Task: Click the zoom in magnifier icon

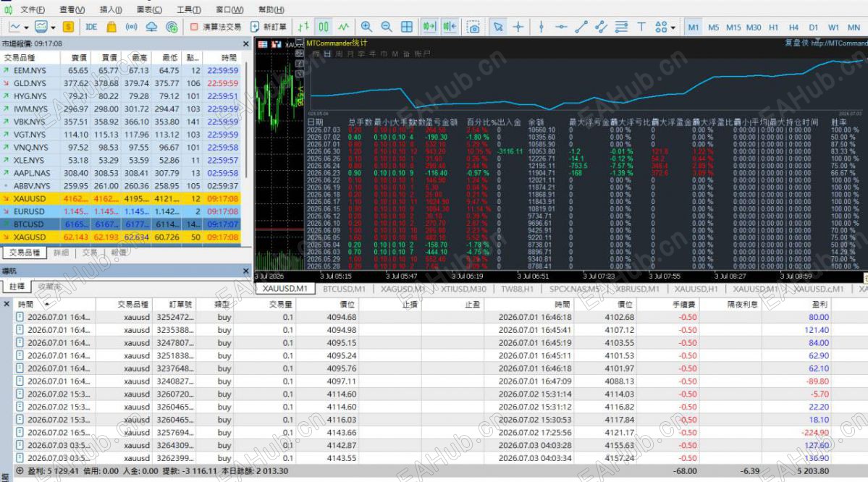Action: point(366,27)
